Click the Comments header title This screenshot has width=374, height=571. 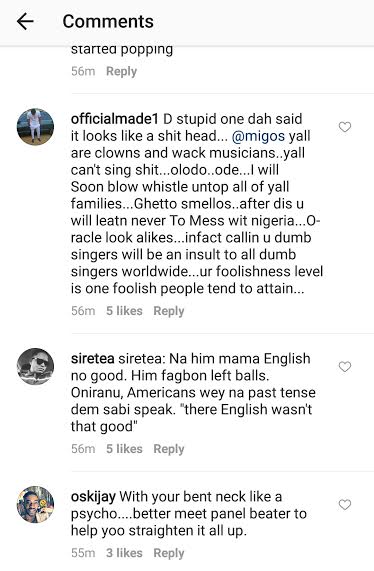[x=108, y=21]
